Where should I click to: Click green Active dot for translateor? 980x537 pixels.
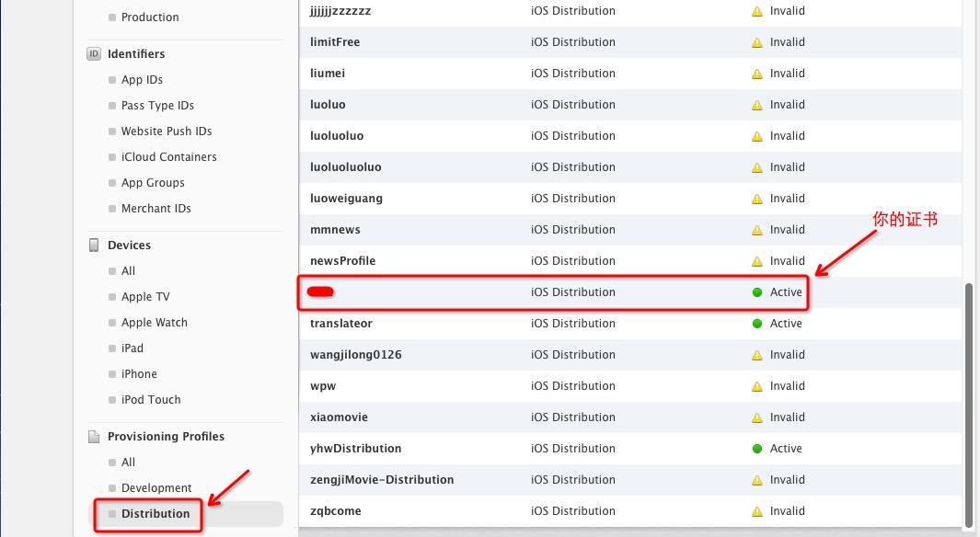(757, 324)
